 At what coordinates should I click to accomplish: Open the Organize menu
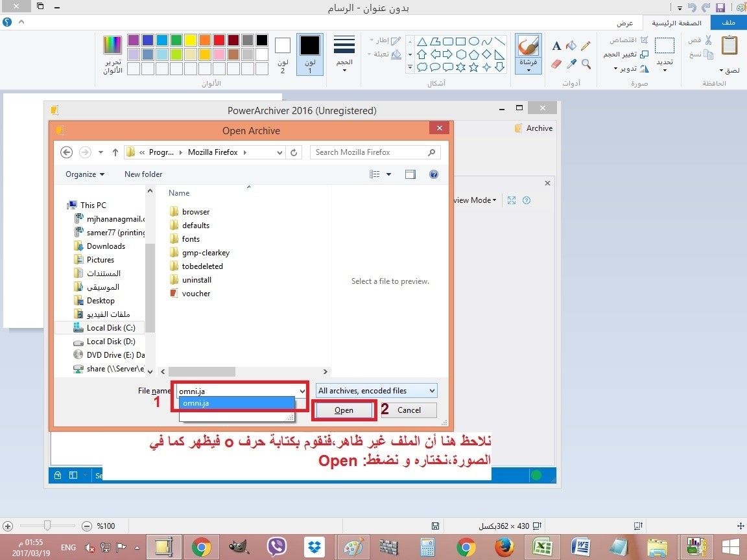point(85,174)
